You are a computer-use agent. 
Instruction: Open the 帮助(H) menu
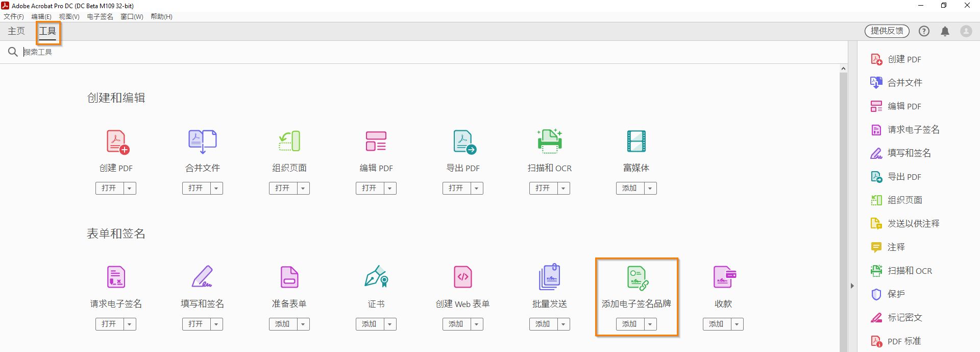pos(161,17)
